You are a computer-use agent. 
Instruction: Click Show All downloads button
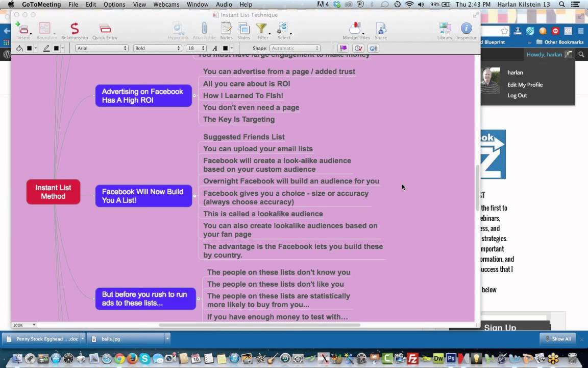[557, 339]
